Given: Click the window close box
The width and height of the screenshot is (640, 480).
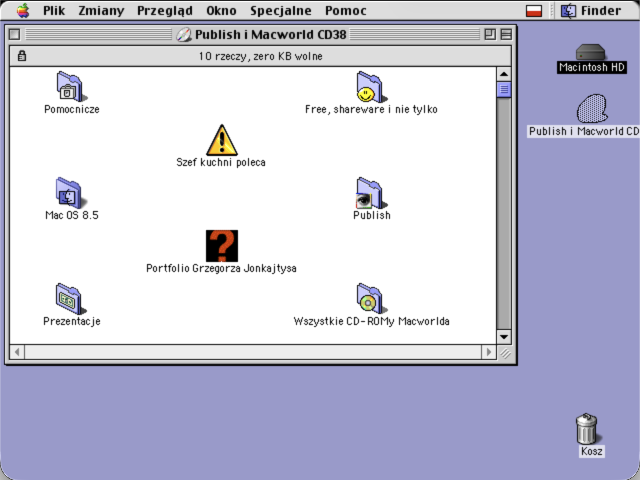Looking at the screenshot, I should [14, 34].
